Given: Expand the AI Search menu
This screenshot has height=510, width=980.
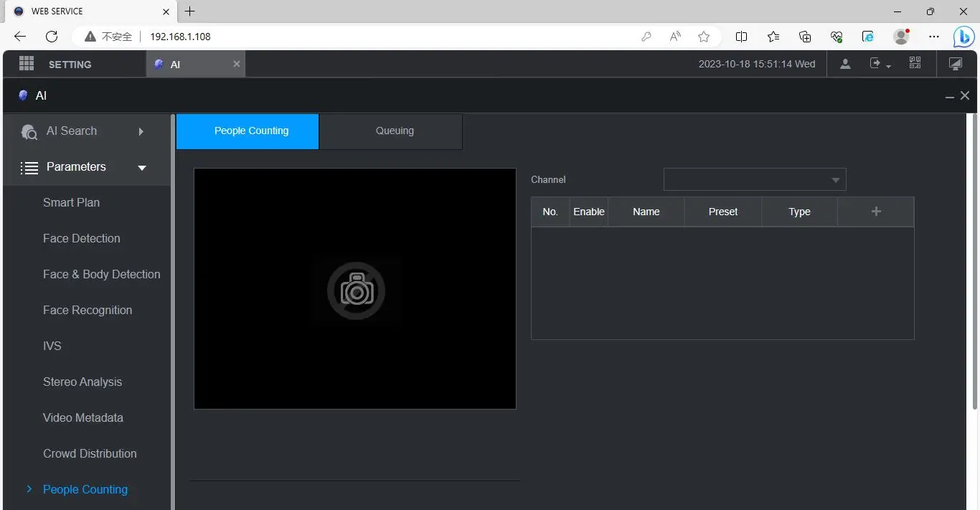Looking at the screenshot, I should tap(87, 131).
